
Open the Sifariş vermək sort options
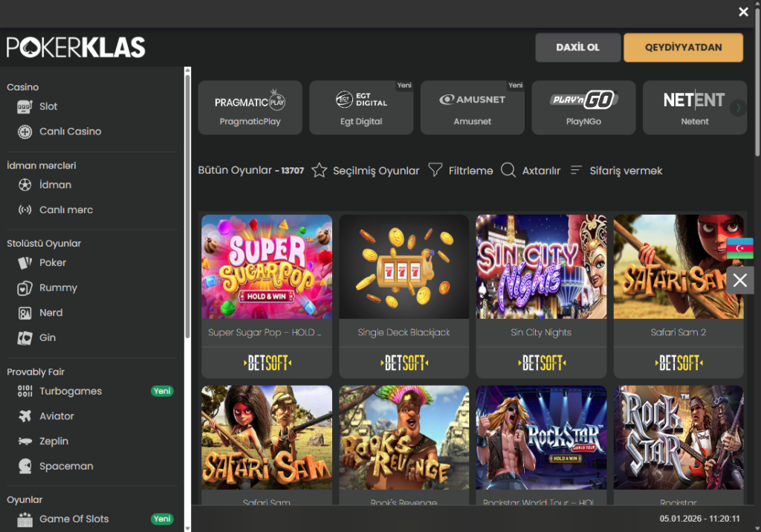click(576, 171)
